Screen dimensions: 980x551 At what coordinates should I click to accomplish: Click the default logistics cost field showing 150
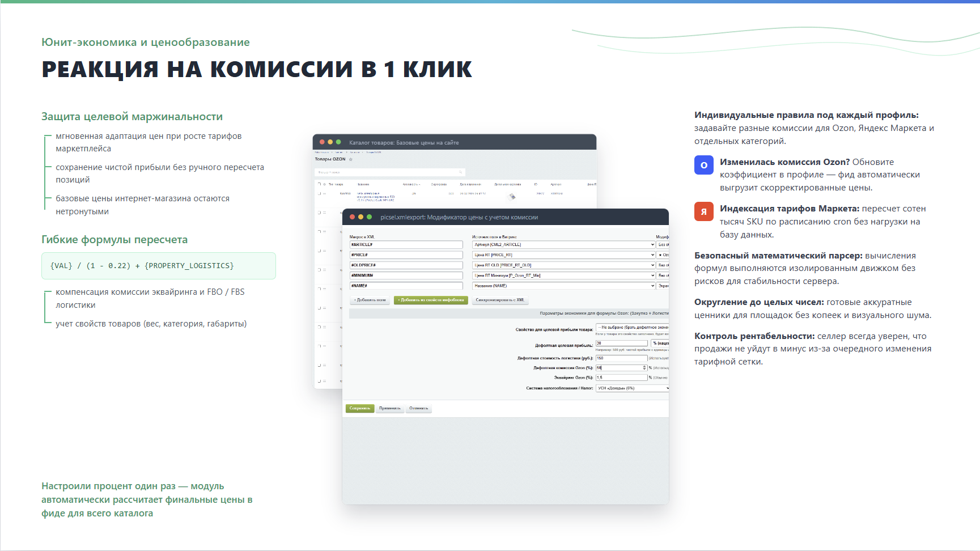[x=622, y=358]
